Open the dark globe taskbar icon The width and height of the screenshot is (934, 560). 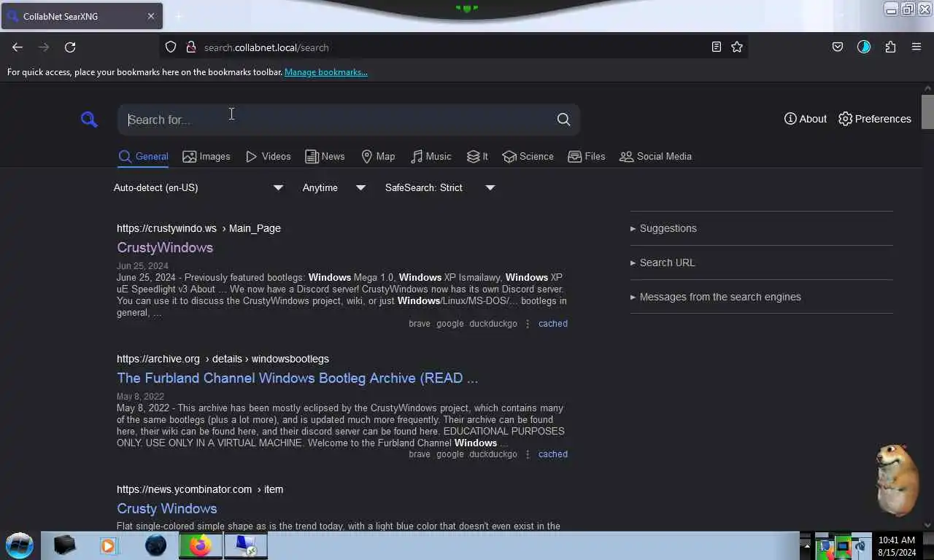point(155,545)
